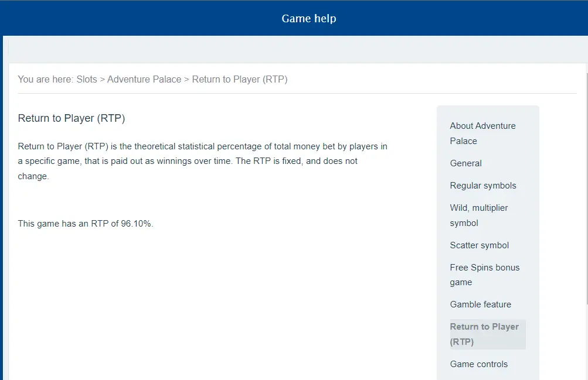Click the text 'This game has an RTP of 96.10%.'
588x380 pixels.
click(x=86, y=224)
